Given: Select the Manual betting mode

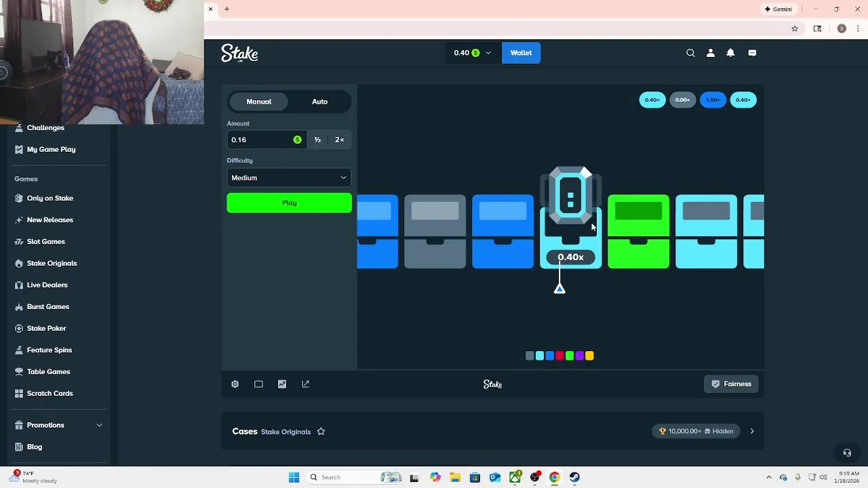Looking at the screenshot, I should click(258, 102).
